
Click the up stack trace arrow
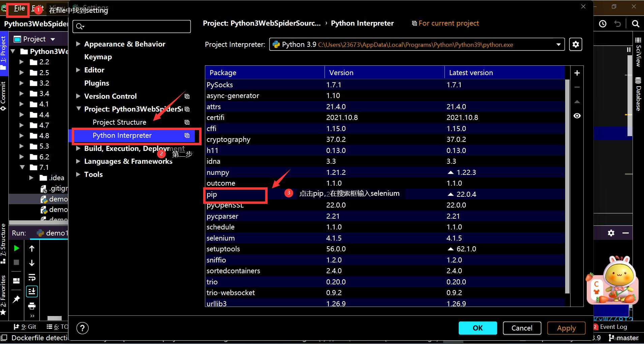[x=32, y=249]
